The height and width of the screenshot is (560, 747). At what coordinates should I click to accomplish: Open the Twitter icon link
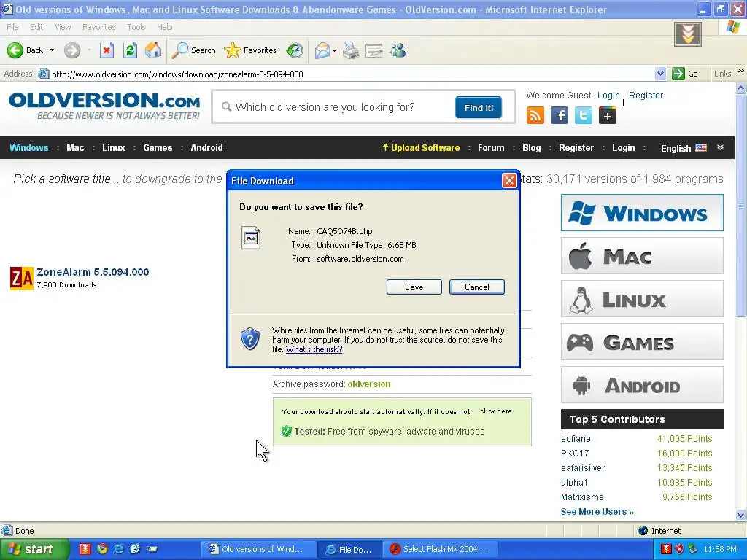[x=583, y=116]
